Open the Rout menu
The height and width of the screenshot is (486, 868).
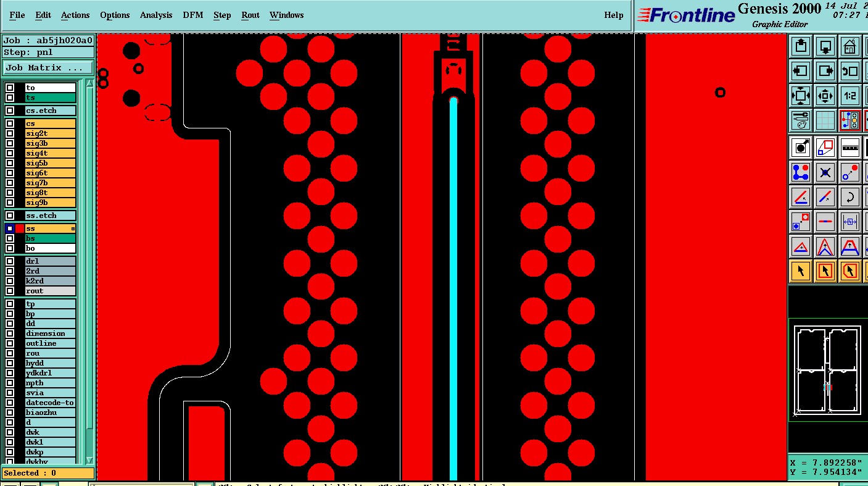coord(250,15)
